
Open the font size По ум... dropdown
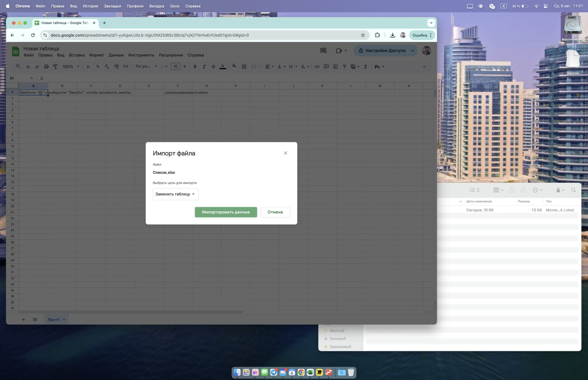(x=146, y=66)
